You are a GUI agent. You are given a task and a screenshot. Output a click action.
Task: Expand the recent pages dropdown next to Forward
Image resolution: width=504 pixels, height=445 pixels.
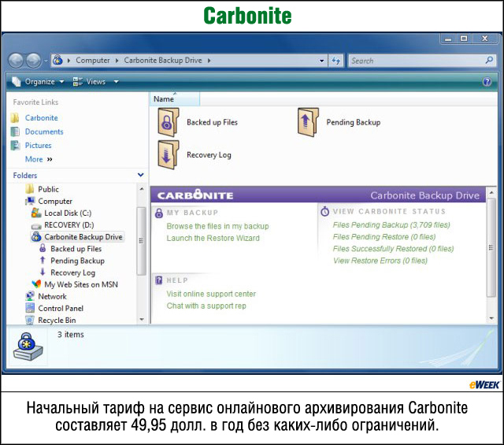(46, 61)
